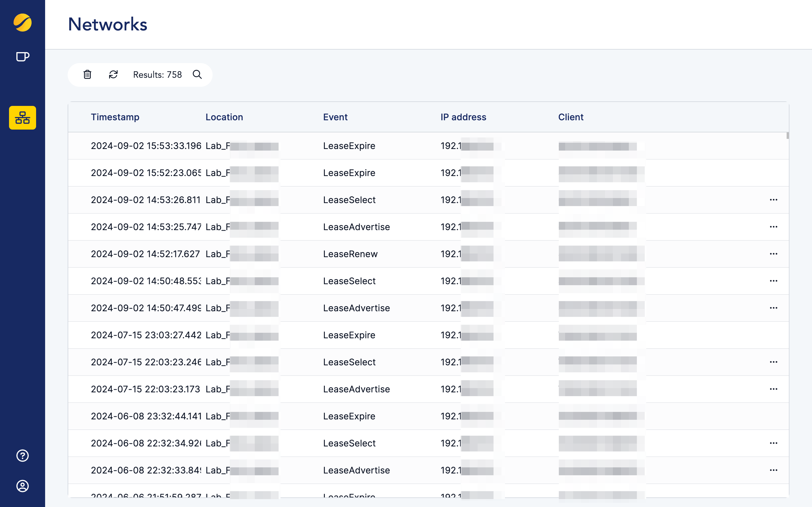This screenshot has height=507, width=812.
Task: Select the LeaseSelect row dated 2024-06-08 22:32:34
Action: 349,443
